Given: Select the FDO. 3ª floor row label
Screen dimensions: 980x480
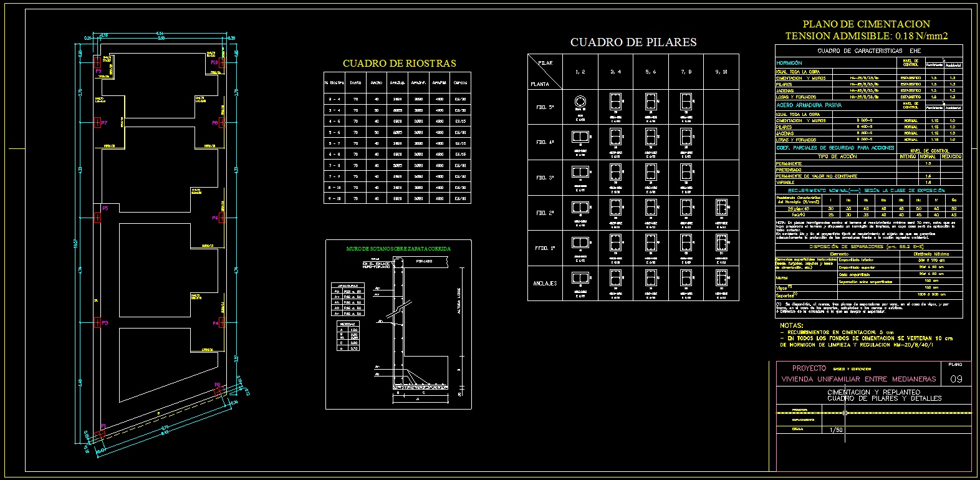Looking at the screenshot, I should tap(545, 178).
